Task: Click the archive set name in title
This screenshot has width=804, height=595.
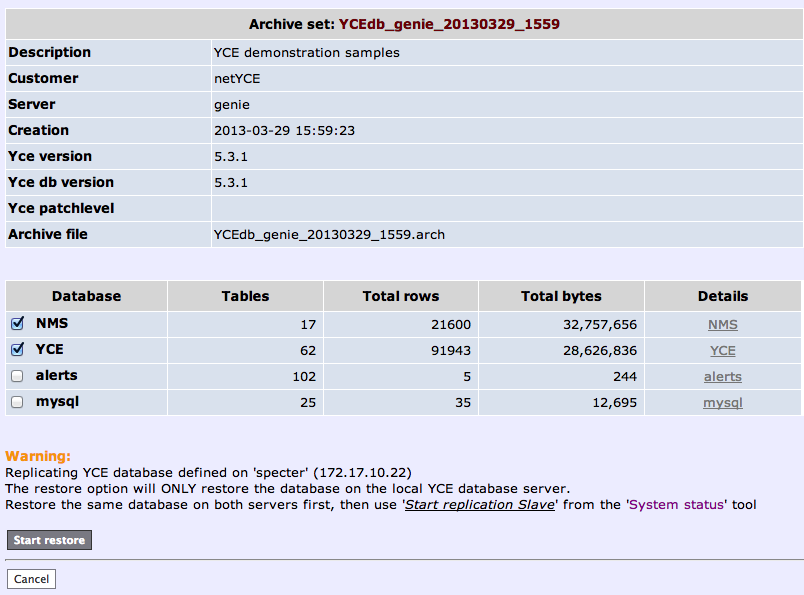Action: 456,23
